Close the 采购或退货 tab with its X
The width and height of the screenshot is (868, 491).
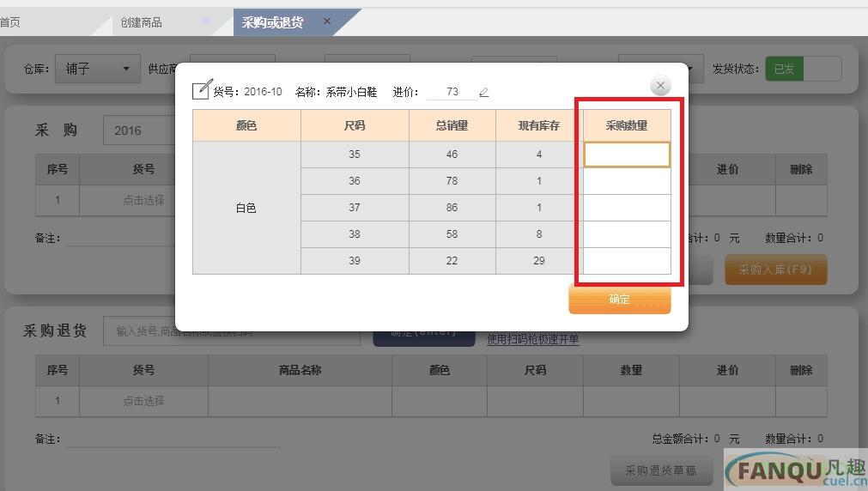tap(327, 21)
